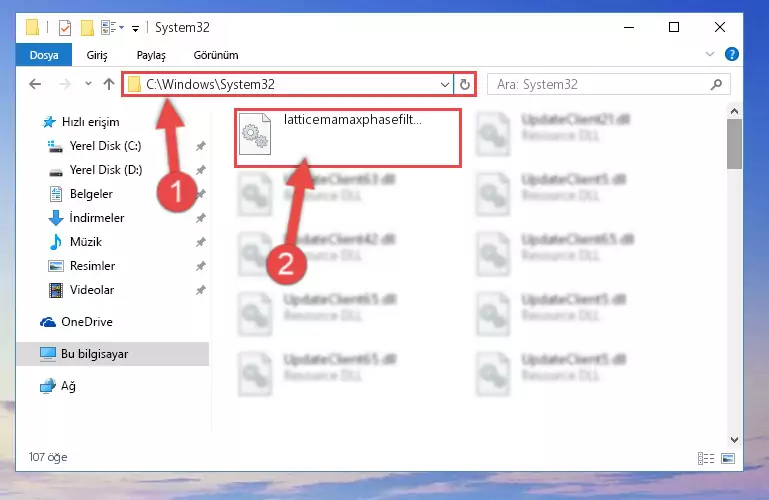
Task: Click the folder icon in the title bar
Action: (x=32, y=27)
